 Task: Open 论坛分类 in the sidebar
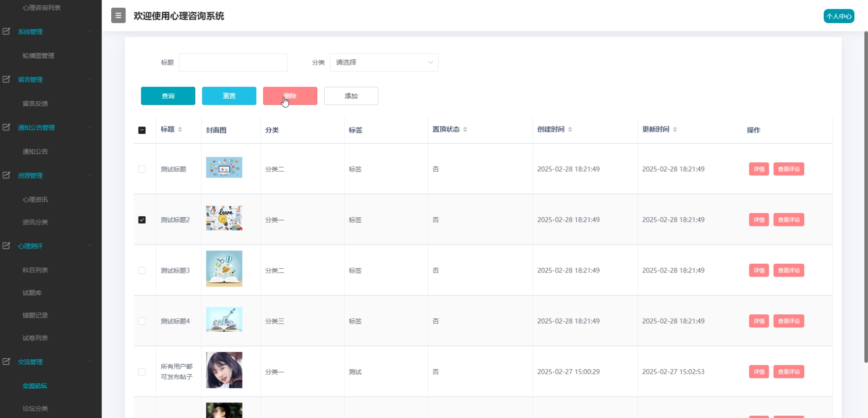click(35, 409)
